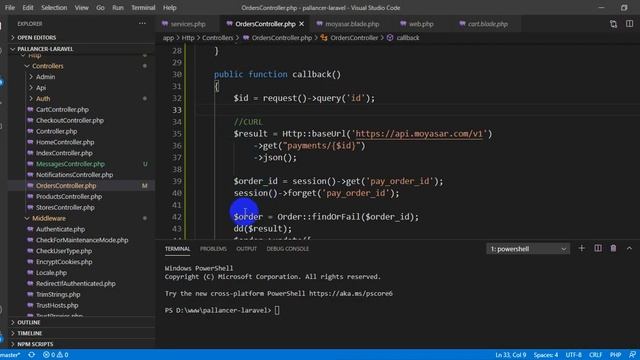Change indentation via Spaces: 4
Viewport: 640px width, 360px height.
click(x=546, y=355)
